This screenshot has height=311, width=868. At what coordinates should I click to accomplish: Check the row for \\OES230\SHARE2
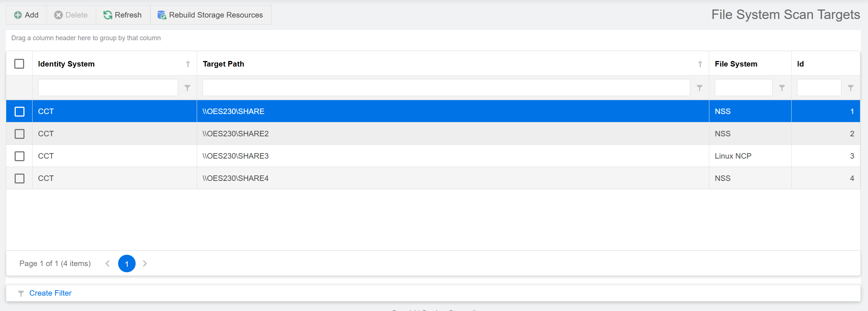click(19, 134)
